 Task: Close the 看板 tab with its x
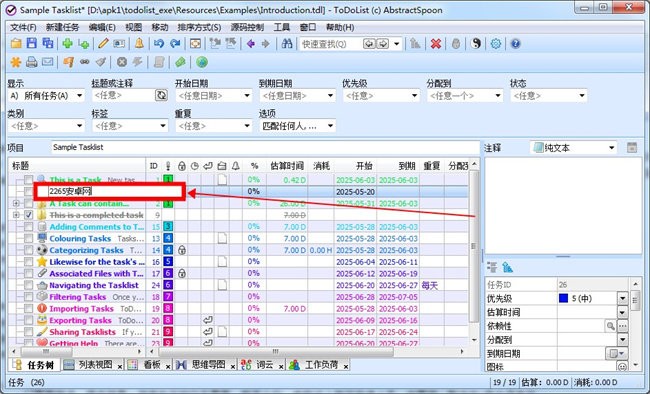click(168, 366)
